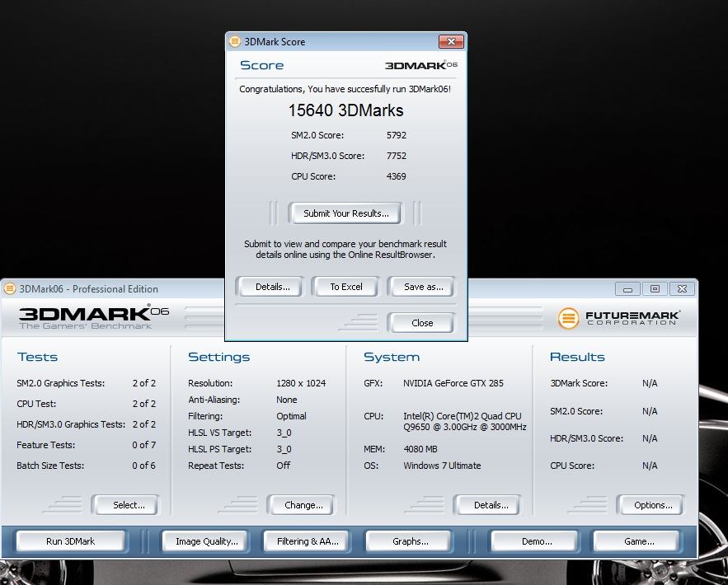Viewport: 728px width, 585px height.
Task: Click Save as button in score dialog
Action: pos(423,287)
